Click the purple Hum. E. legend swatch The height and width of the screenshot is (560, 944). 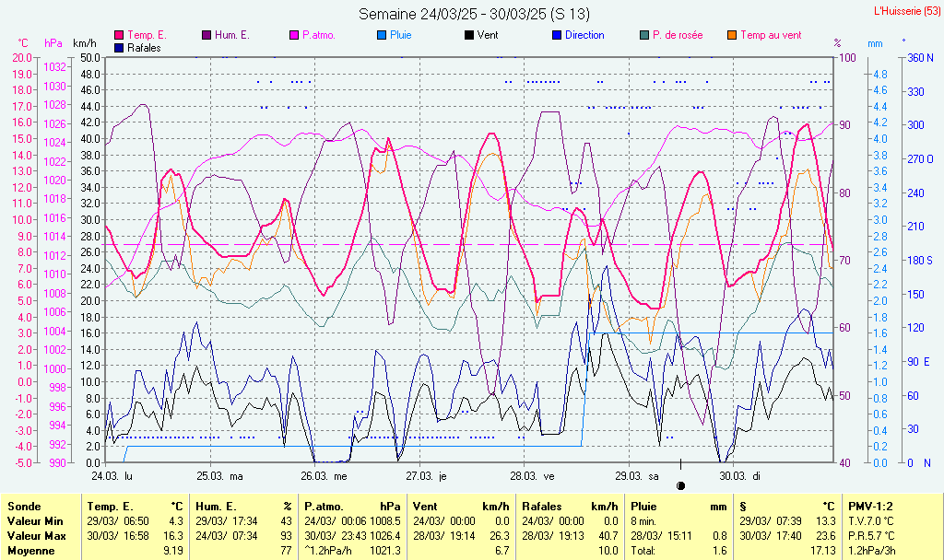click(206, 36)
